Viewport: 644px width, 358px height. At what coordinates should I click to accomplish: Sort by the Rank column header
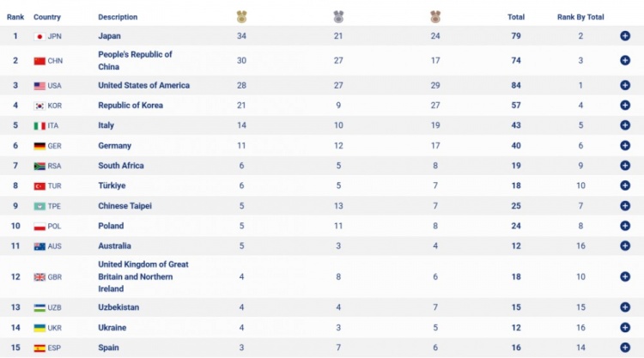point(15,17)
